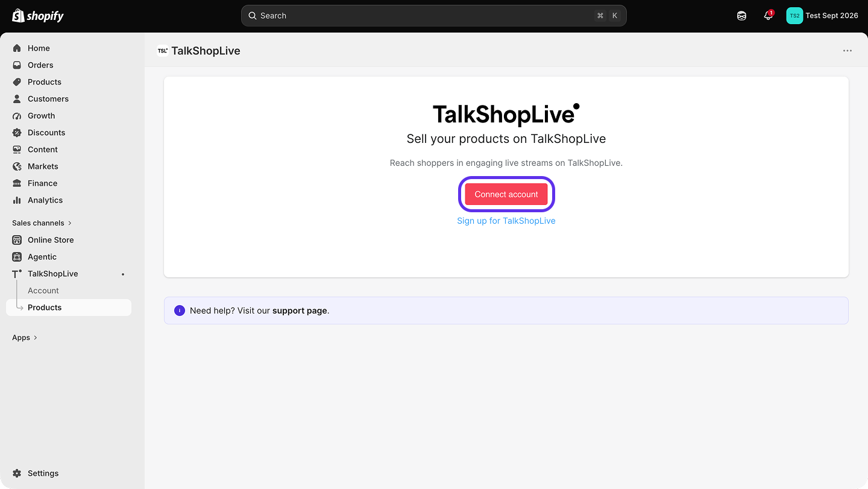Click the pin dot beside TalkShopLive channel
Image resolution: width=868 pixels, height=489 pixels.
[x=123, y=274]
